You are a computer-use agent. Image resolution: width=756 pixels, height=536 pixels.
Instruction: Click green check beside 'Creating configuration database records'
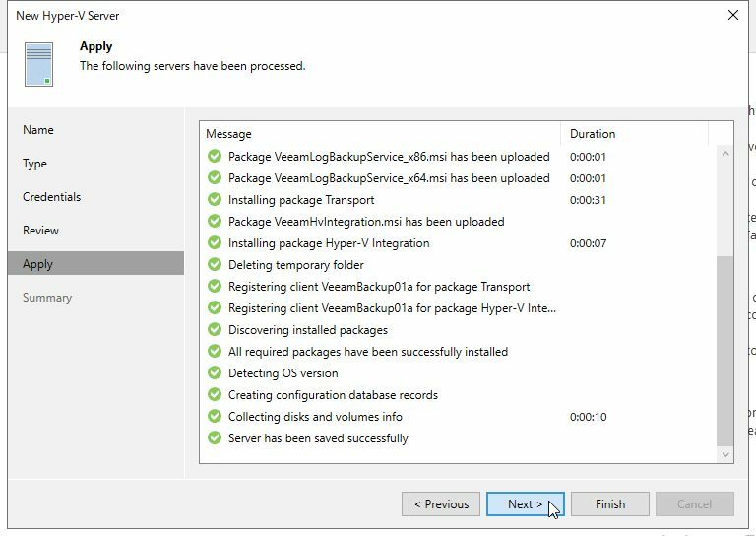215,395
